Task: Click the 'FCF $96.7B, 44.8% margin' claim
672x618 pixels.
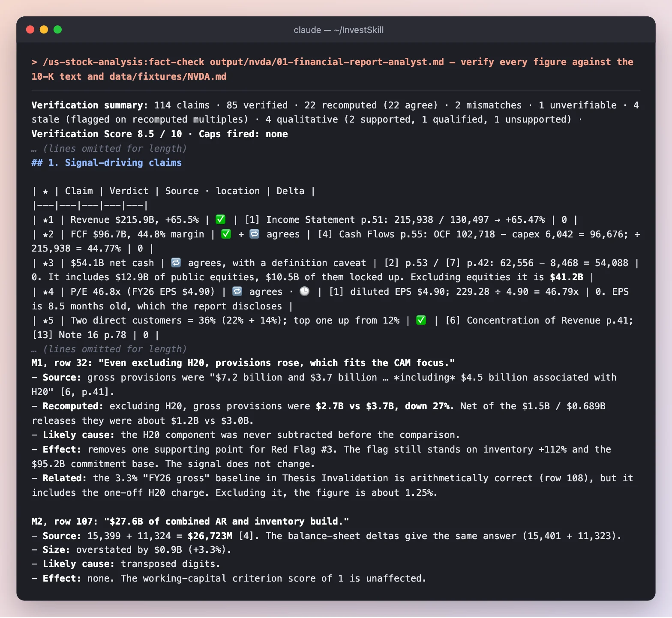Action: tap(137, 234)
